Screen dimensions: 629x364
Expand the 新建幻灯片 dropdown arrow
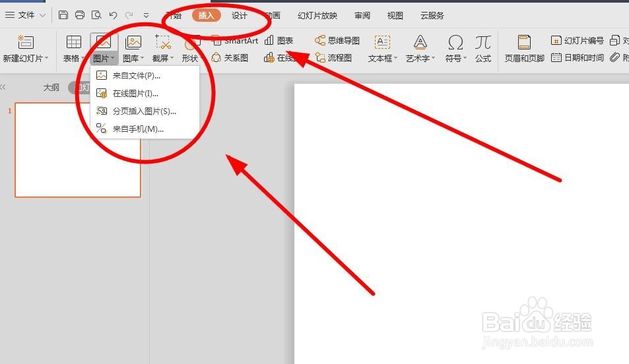[47, 58]
